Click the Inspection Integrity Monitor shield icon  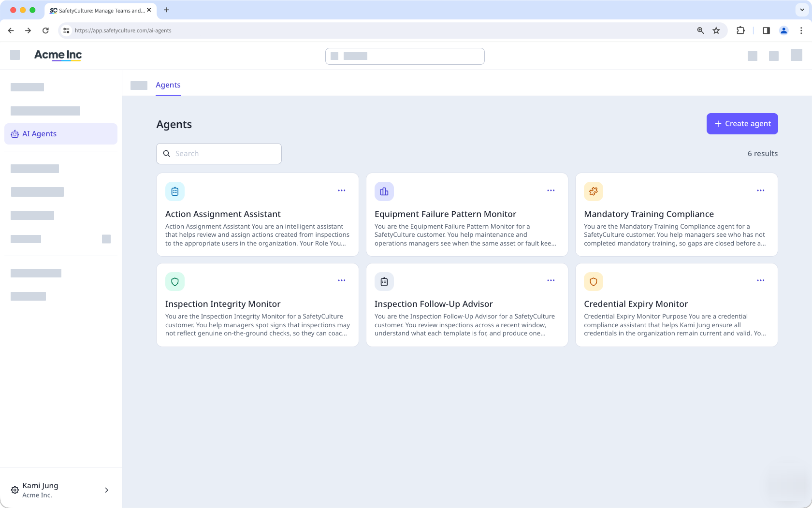[175, 281]
